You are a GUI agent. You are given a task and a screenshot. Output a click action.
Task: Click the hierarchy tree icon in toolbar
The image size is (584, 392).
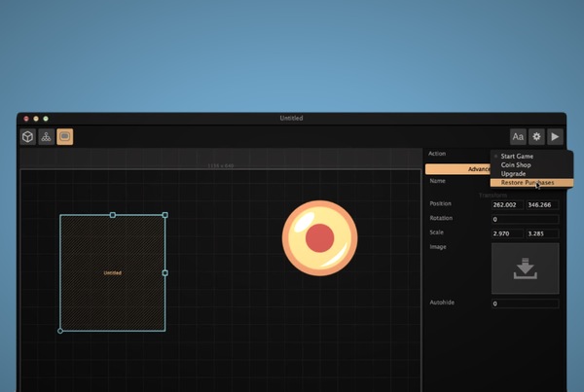pos(46,137)
